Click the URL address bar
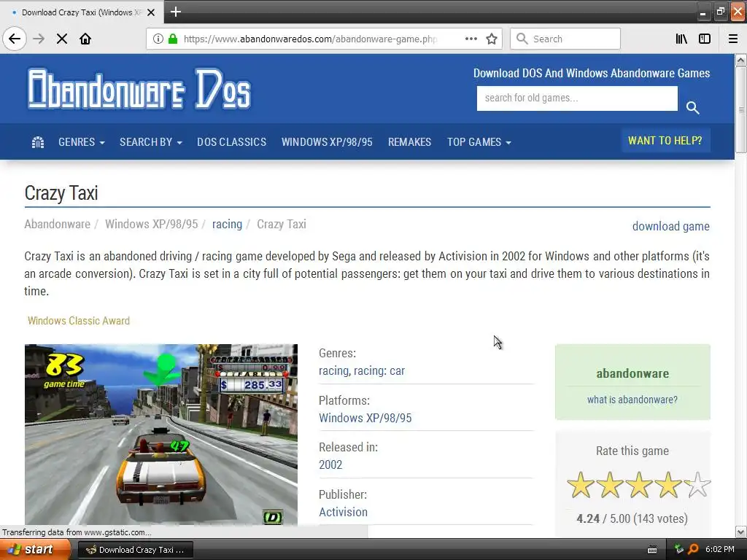Screen dimensions: 747x560 [x=309, y=39]
